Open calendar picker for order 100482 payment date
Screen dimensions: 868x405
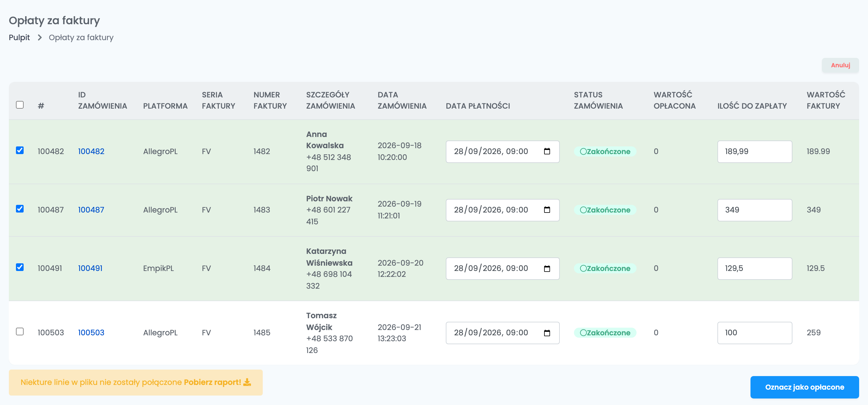547,151
